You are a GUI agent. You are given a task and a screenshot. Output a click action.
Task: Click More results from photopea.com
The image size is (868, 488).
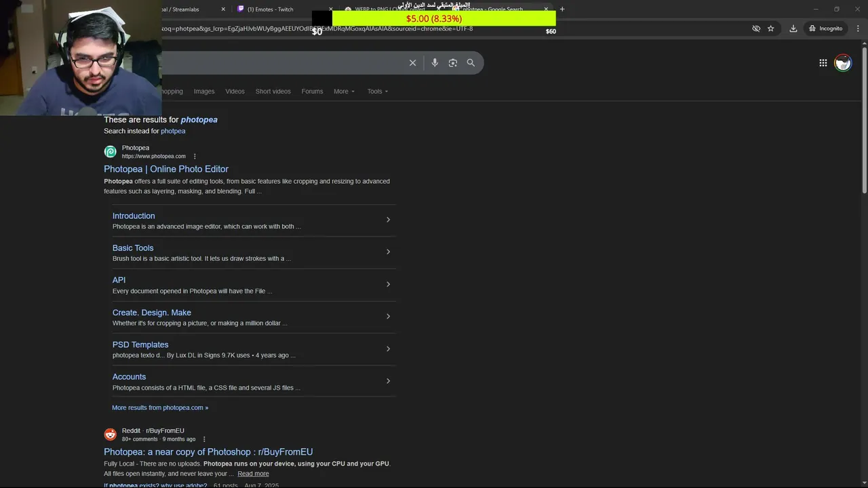point(160,407)
